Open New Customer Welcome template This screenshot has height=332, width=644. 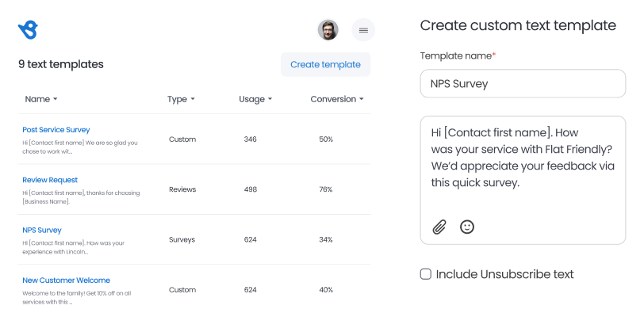coord(67,280)
